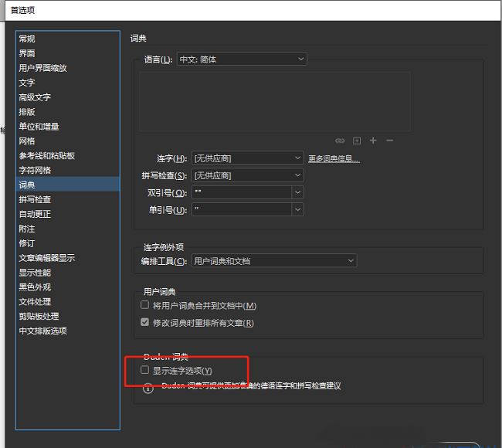
Task: Click the 单引号 text field
Action: click(242, 209)
